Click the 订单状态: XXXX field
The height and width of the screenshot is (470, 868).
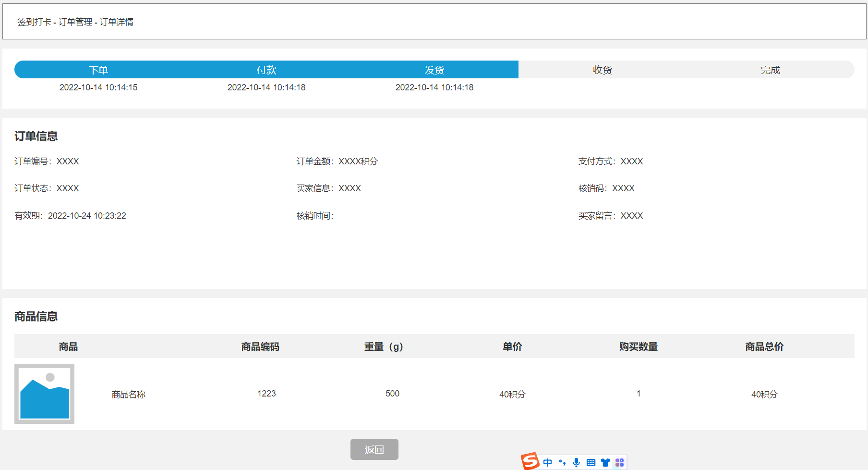point(47,188)
